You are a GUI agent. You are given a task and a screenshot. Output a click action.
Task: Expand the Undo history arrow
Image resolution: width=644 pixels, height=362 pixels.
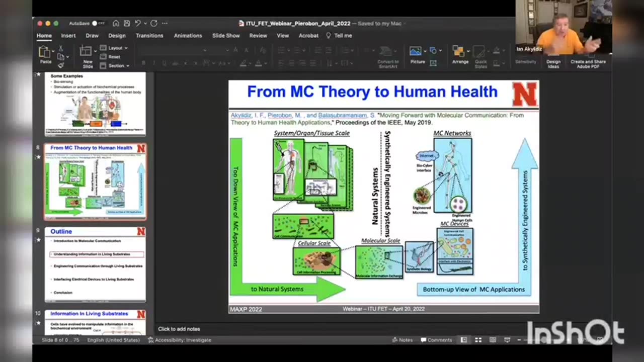pyautogui.click(x=145, y=23)
